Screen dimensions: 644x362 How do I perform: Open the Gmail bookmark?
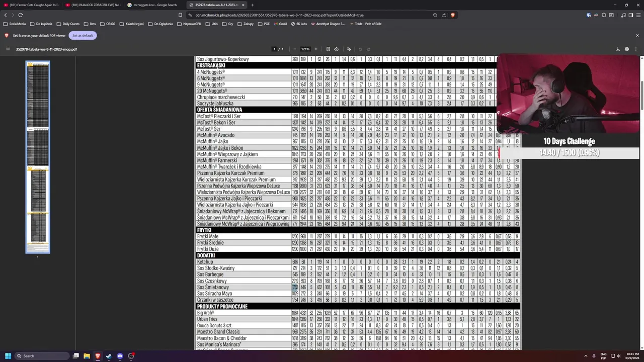tap(280, 24)
